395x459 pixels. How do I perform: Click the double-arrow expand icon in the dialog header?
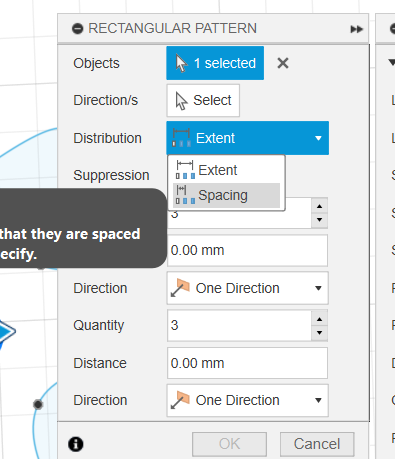(356, 29)
